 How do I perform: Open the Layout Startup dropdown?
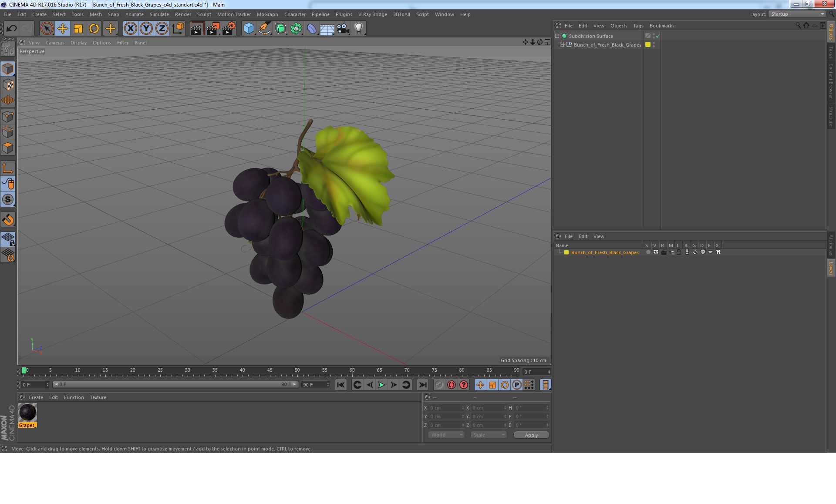[797, 14]
